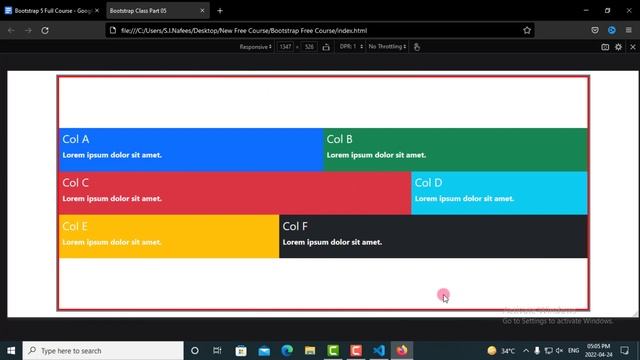
Task: Open File Explorer from taskbar
Action: (x=310, y=351)
